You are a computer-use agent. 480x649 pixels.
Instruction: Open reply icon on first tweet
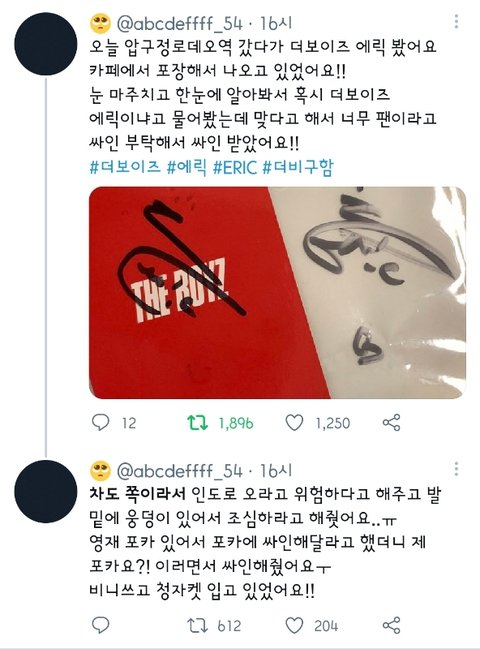click(100, 423)
